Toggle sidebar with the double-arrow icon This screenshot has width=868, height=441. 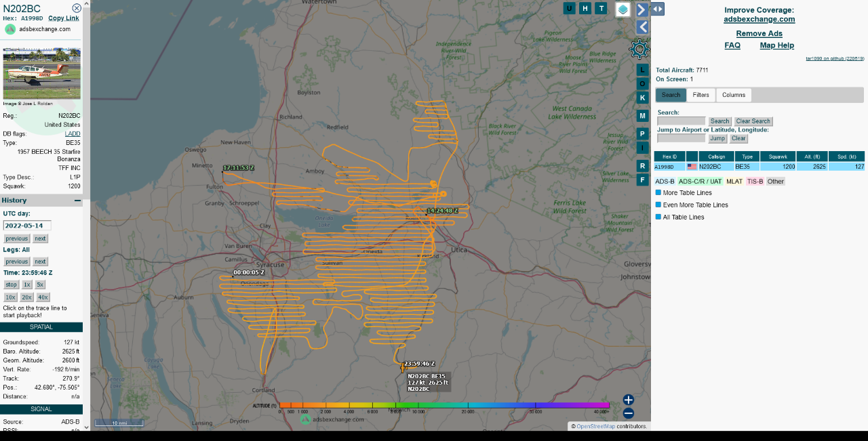pyautogui.click(x=657, y=9)
